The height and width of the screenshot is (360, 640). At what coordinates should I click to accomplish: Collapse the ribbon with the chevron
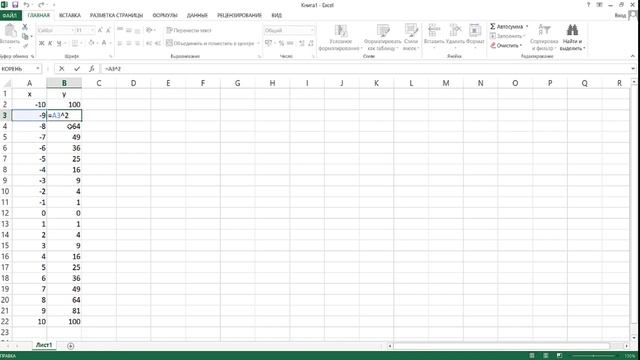[633, 56]
